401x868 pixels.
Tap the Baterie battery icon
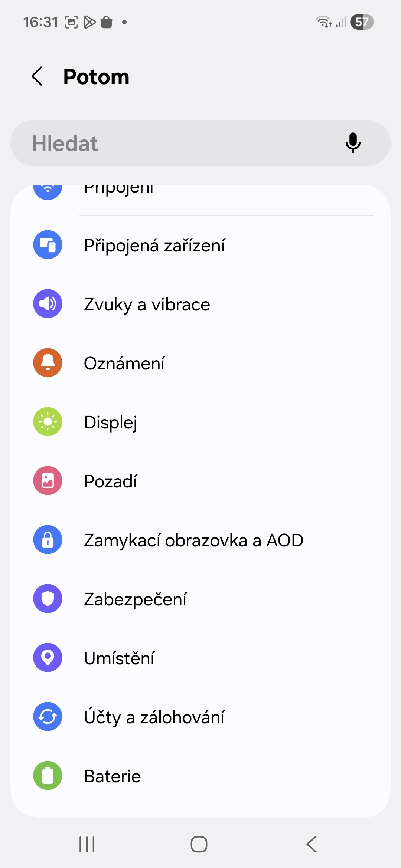tap(48, 776)
